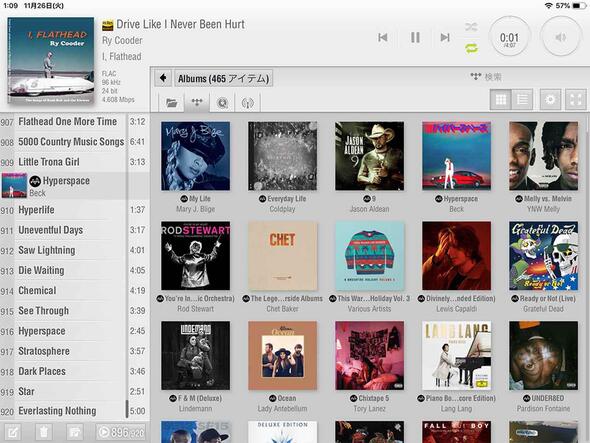Image resolution: width=590 pixels, height=443 pixels.
Task: Expand the browser to fullscreen
Action: pos(576,100)
